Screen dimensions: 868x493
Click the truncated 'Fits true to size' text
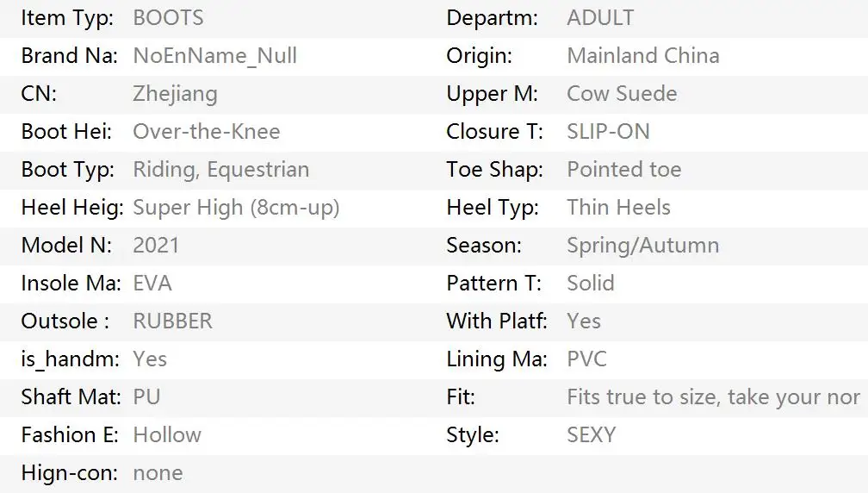pyautogui.click(x=713, y=396)
